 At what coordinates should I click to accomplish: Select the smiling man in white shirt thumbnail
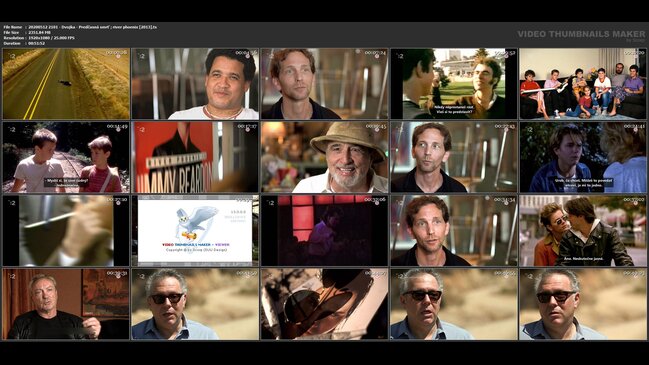pos(195,84)
